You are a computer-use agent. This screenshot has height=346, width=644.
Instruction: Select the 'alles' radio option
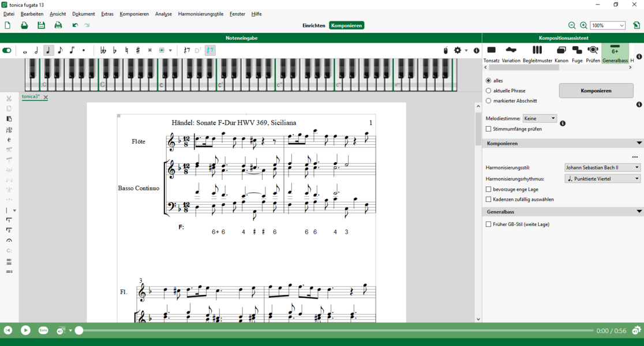(x=488, y=81)
